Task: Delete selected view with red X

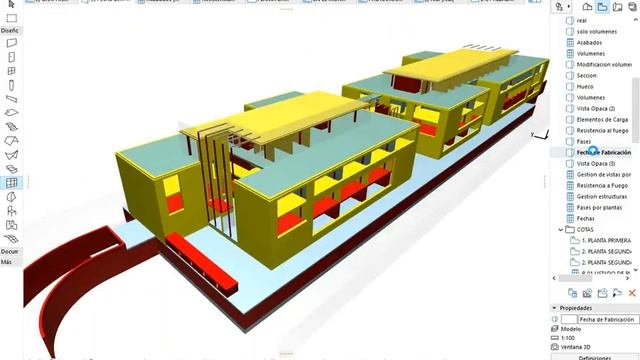Action: pyautogui.click(x=632, y=293)
